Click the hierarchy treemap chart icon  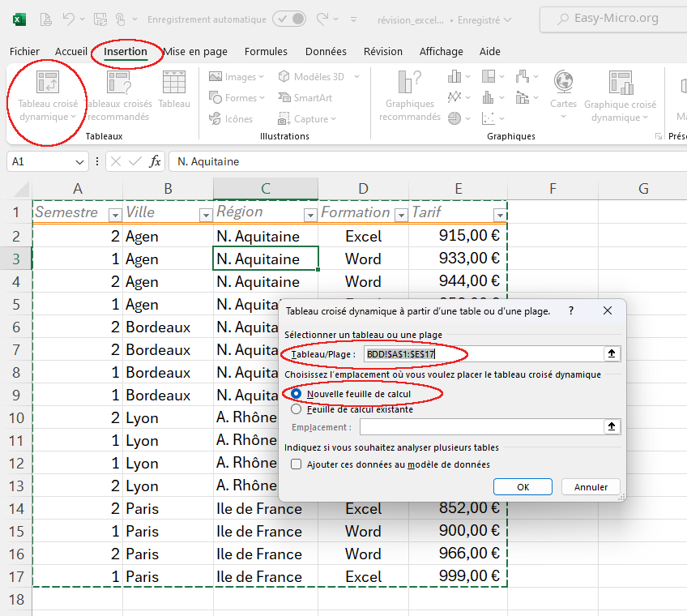(x=488, y=77)
